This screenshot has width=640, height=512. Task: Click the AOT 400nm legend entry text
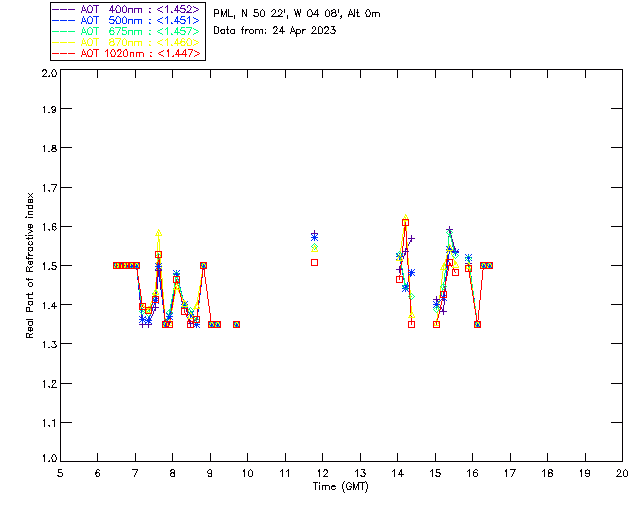pyautogui.click(x=140, y=9)
